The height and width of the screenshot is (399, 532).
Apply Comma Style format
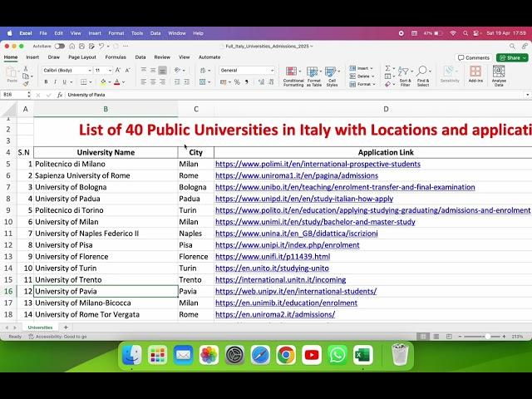pyautogui.click(x=246, y=81)
